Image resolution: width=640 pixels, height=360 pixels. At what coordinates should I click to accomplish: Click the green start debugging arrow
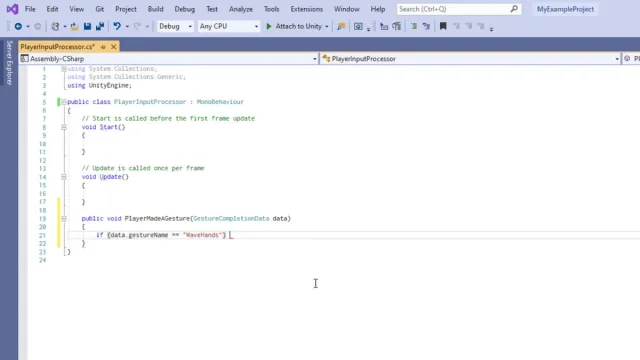269,27
